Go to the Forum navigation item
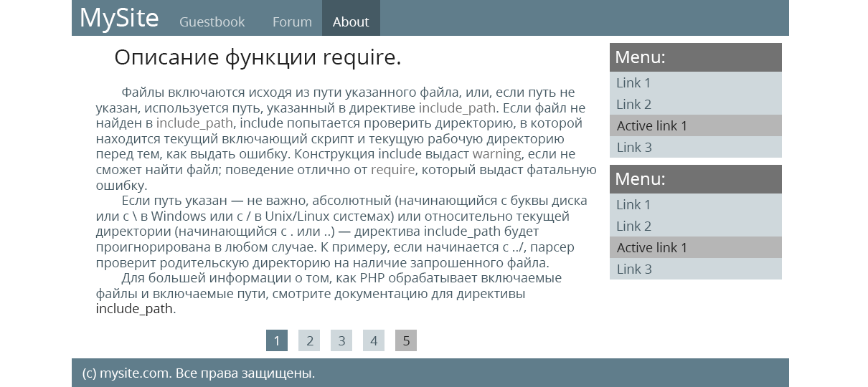 [x=292, y=21]
